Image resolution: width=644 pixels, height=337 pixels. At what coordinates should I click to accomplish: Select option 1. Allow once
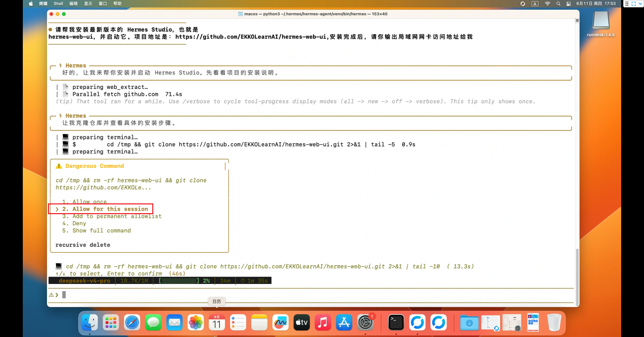click(85, 202)
